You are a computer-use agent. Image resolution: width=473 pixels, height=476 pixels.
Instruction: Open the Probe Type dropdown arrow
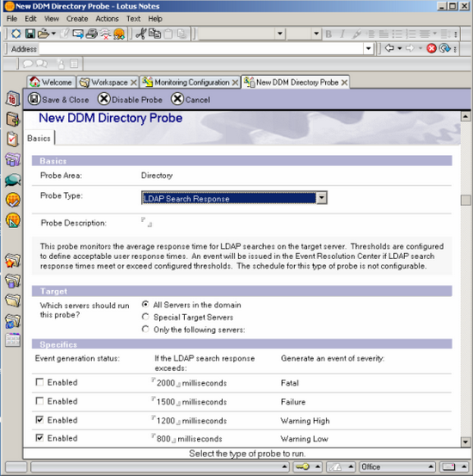(x=322, y=198)
